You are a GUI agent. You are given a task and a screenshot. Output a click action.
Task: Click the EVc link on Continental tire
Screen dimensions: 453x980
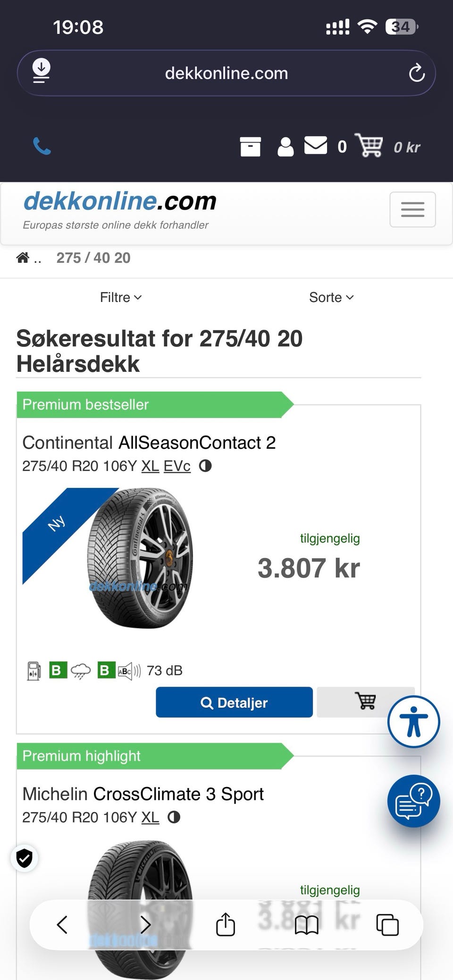(x=177, y=466)
